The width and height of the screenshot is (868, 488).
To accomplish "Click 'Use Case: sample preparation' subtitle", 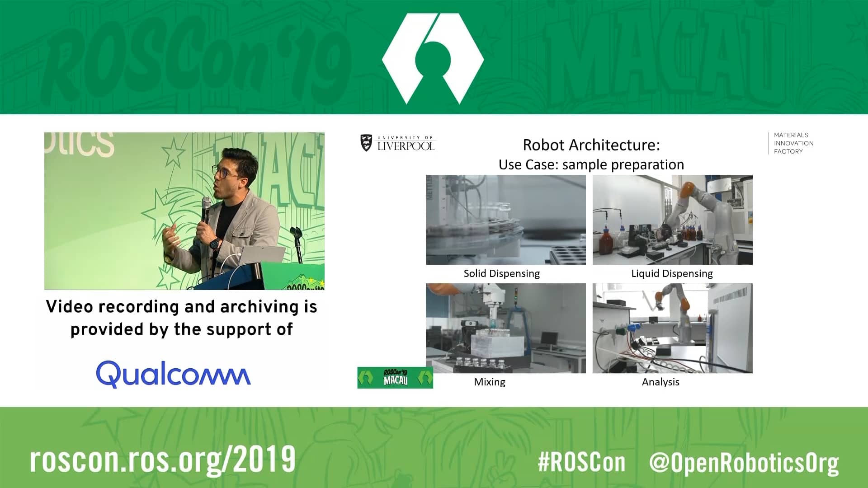I will 591,164.
